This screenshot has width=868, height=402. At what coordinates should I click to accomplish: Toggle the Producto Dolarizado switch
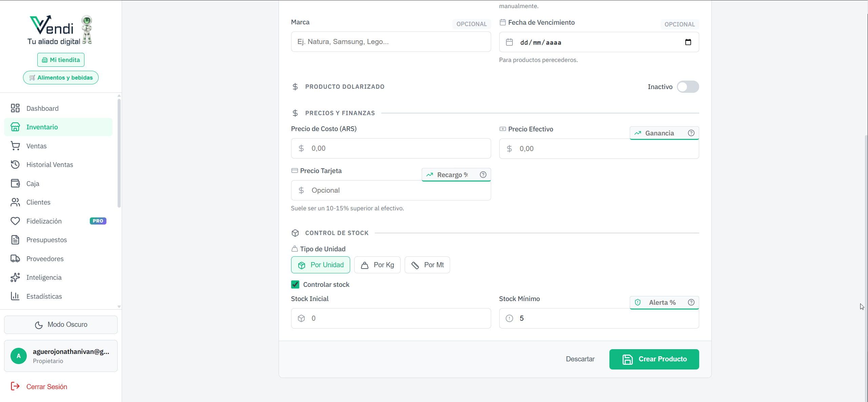tap(688, 87)
